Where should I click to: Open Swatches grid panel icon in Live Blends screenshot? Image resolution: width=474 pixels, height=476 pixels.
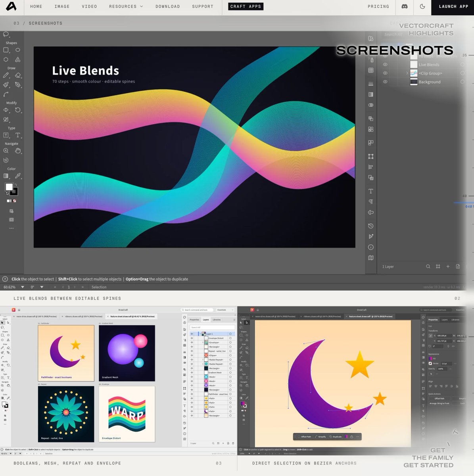click(x=371, y=70)
